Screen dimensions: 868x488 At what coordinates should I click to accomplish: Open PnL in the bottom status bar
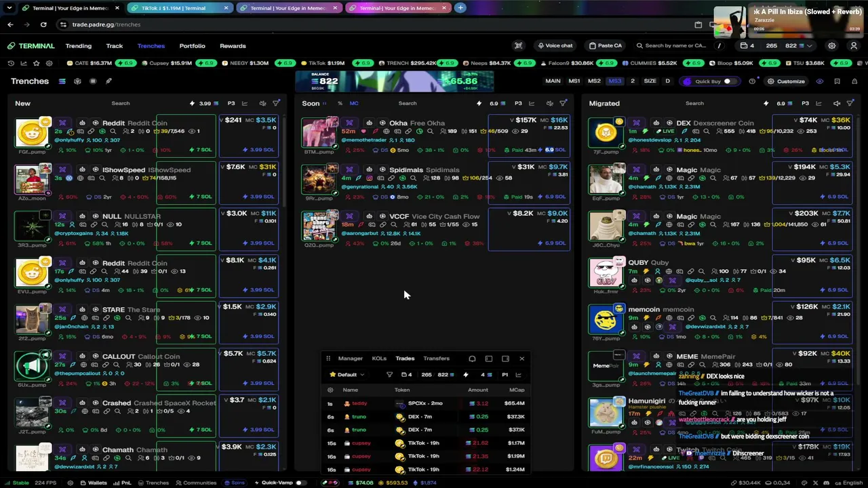coord(123,483)
